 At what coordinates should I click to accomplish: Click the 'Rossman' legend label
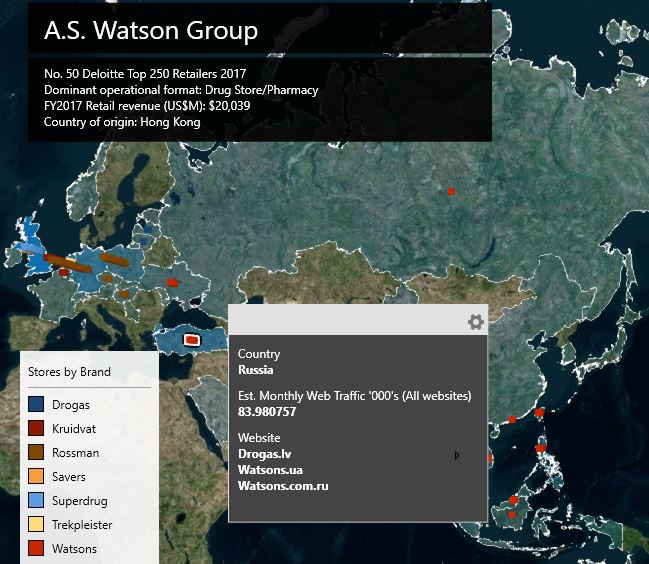click(x=76, y=453)
